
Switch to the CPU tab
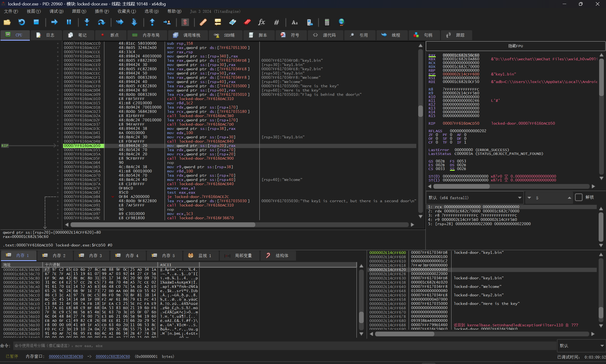click(x=15, y=35)
